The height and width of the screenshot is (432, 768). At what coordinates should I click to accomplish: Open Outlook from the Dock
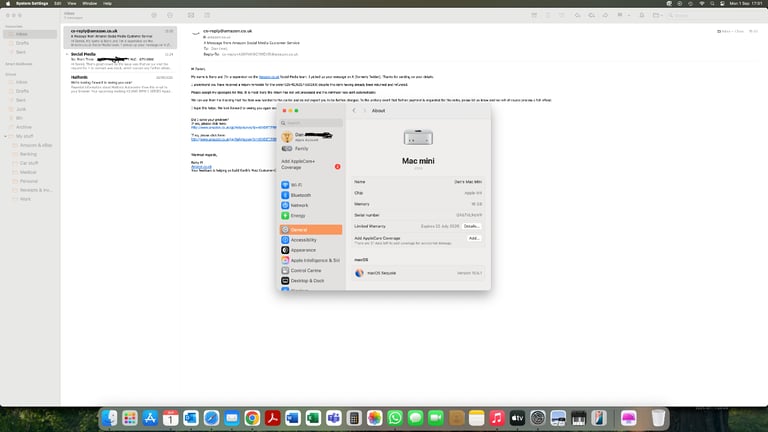click(191, 418)
